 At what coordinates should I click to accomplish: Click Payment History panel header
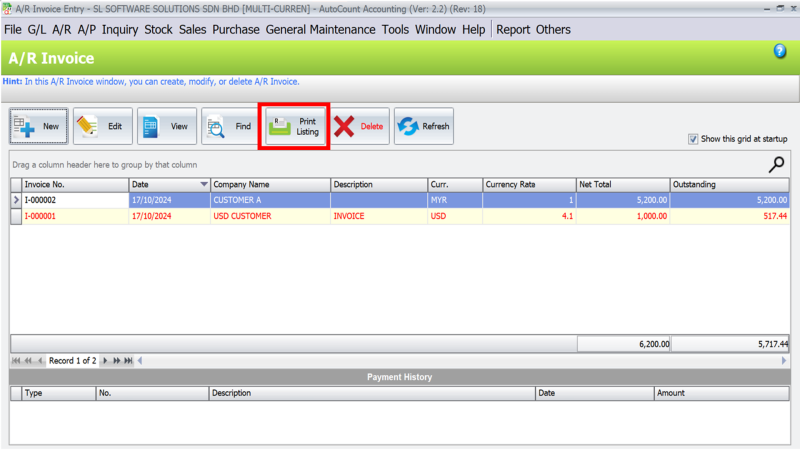pos(399,377)
